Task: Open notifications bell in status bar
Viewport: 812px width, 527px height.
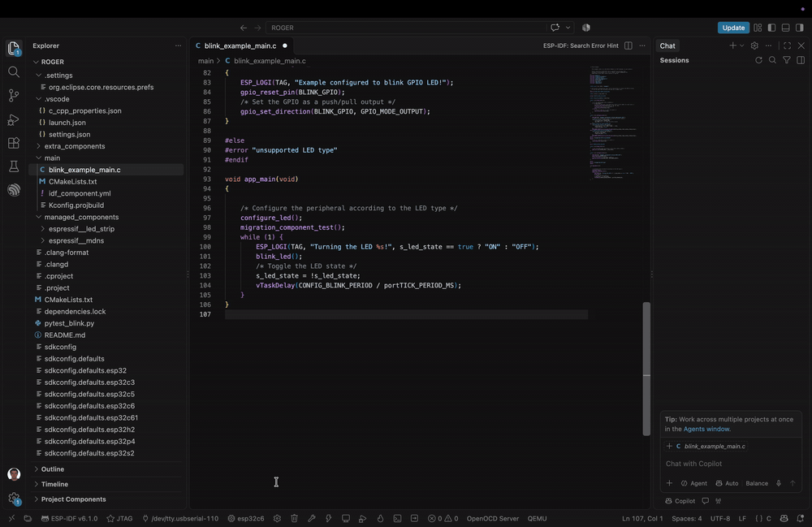Action: (x=800, y=518)
